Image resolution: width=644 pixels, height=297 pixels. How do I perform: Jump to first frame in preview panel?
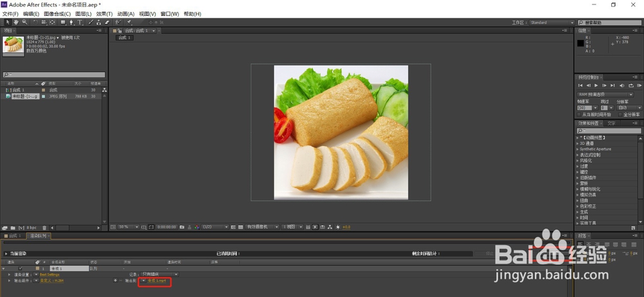(x=580, y=86)
